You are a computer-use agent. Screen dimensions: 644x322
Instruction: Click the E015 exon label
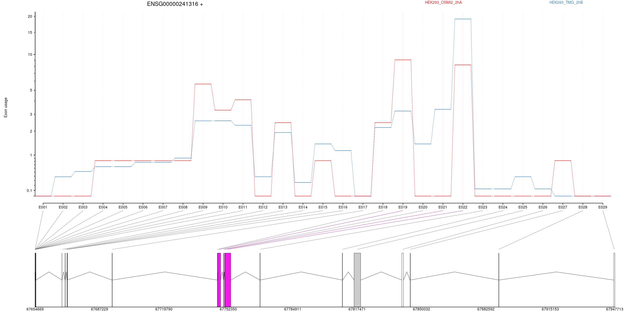(323, 207)
